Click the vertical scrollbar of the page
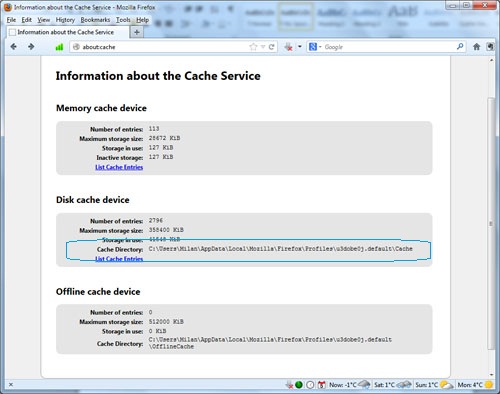Image resolution: width=500 pixels, height=394 pixels. pos(491,223)
